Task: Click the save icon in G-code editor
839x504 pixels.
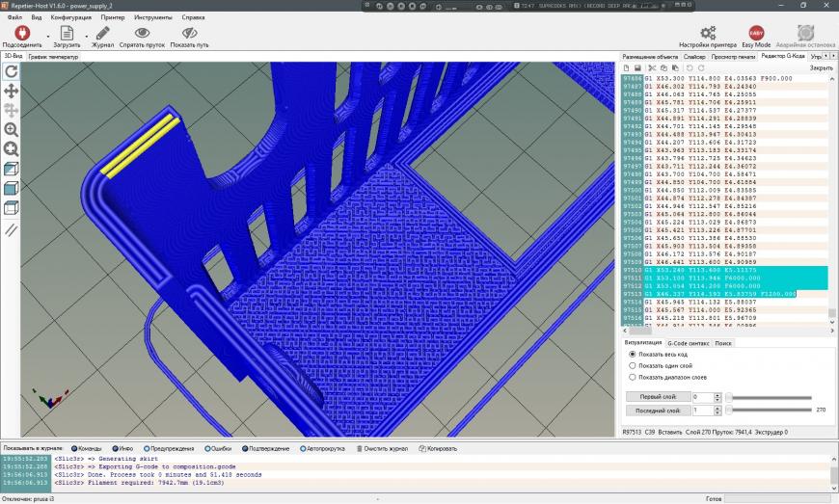Action: click(x=638, y=68)
